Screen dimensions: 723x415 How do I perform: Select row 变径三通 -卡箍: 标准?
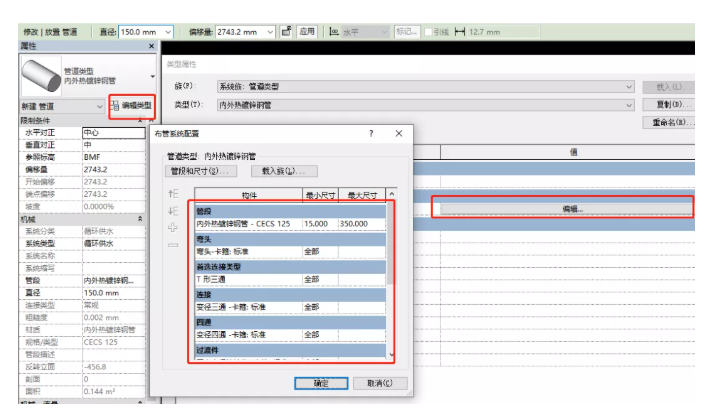click(x=290, y=307)
